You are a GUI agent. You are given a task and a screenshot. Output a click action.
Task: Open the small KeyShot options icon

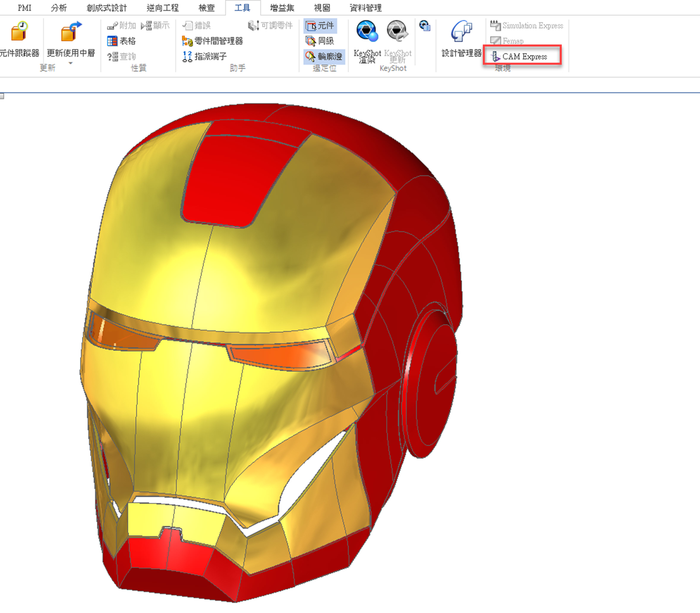(x=425, y=26)
